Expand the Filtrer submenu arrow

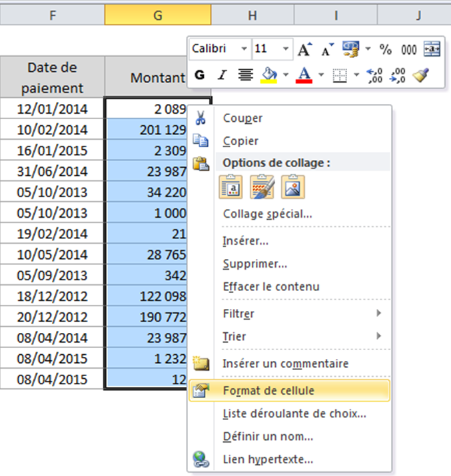(x=378, y=313)
